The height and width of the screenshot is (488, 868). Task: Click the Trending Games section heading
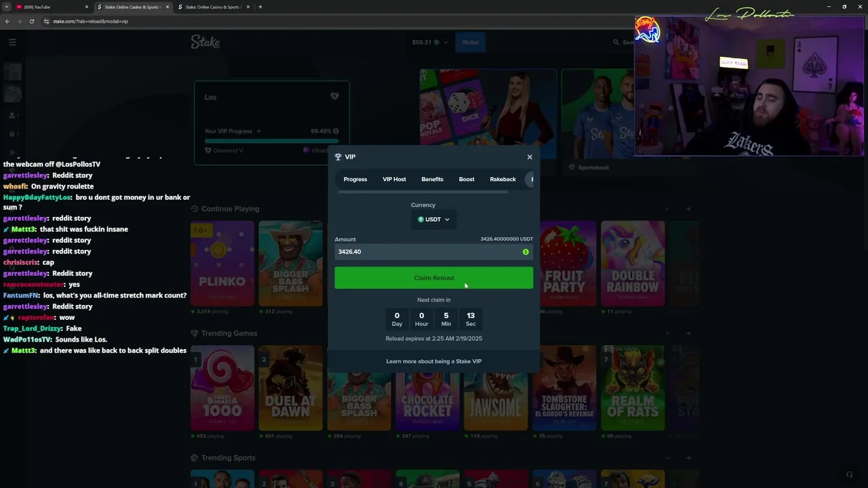pos(229,333)
